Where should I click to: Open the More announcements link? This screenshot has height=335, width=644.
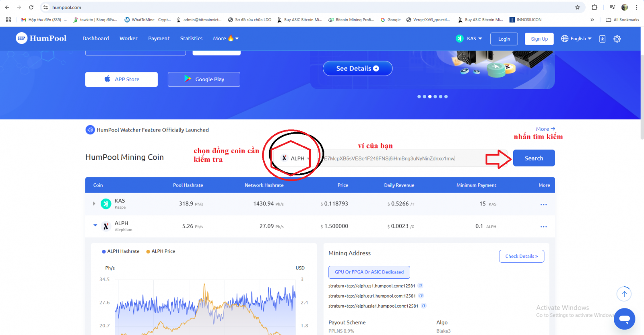[545, 129]
